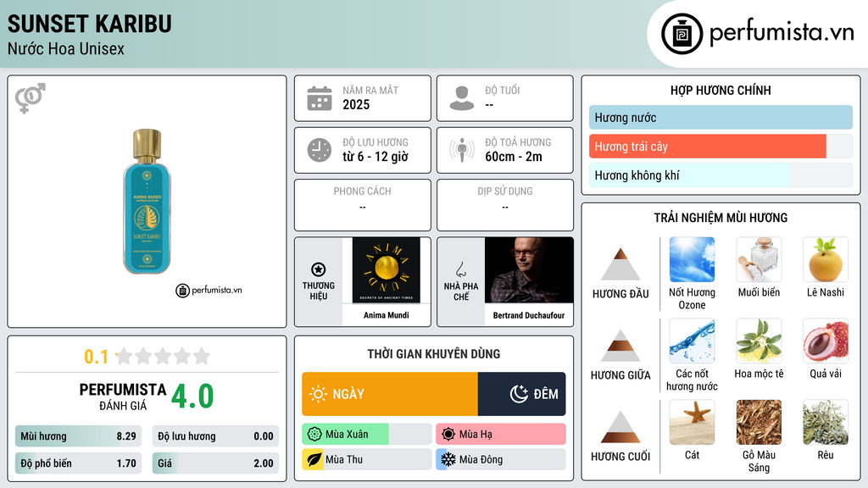Open the Nốt Hương Ozone note image
Viewport: 868px width, 488px height.
point(692,259)
